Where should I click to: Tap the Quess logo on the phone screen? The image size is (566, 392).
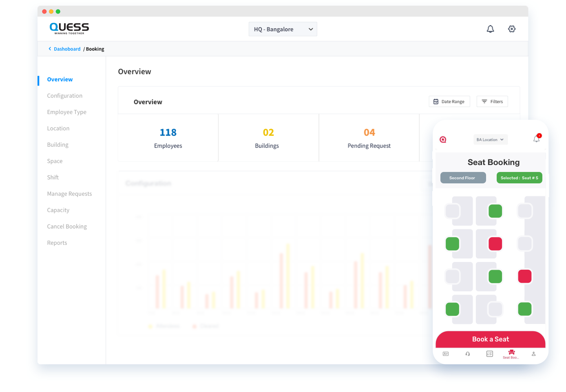[443, 139]
